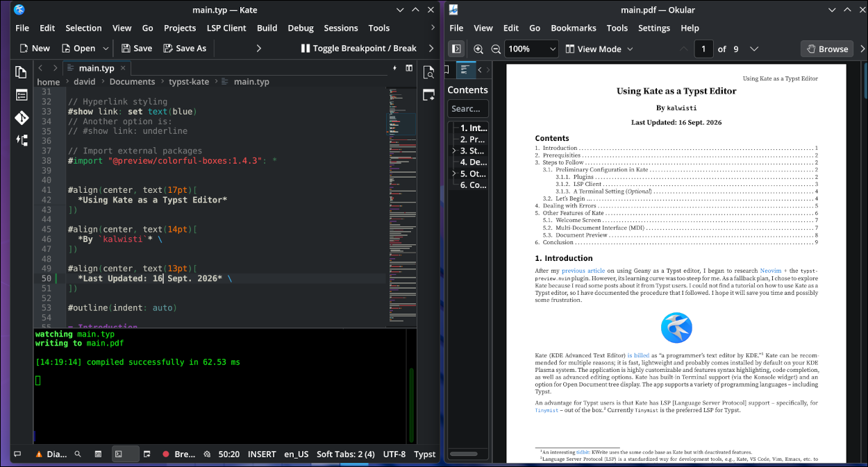This screenshot has width=868, height=467.
Task: Toggle the Browse tool in Okular
Action: 828,49
